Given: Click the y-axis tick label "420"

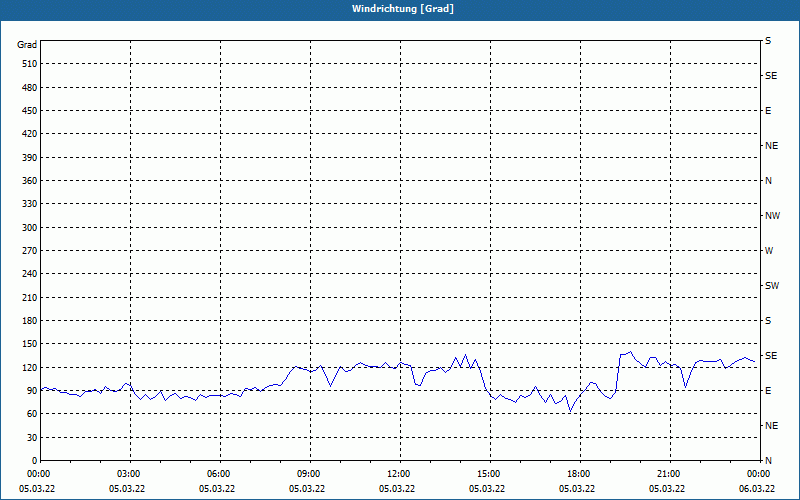Looking at the screenshot, I should click(30, 134).
